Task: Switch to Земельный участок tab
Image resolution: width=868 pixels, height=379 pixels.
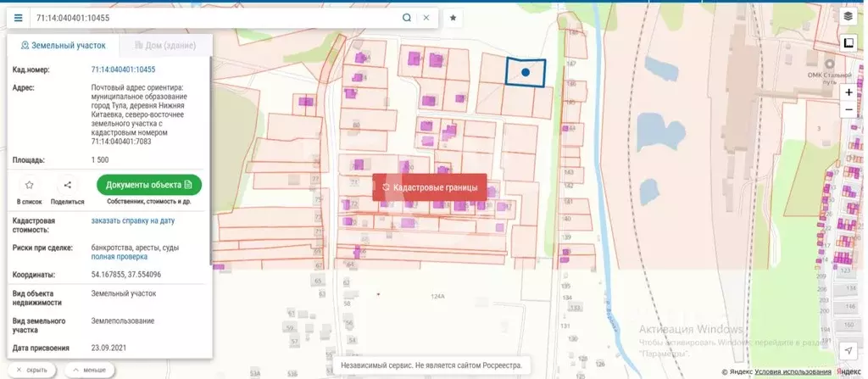Action: coord(63,46)
